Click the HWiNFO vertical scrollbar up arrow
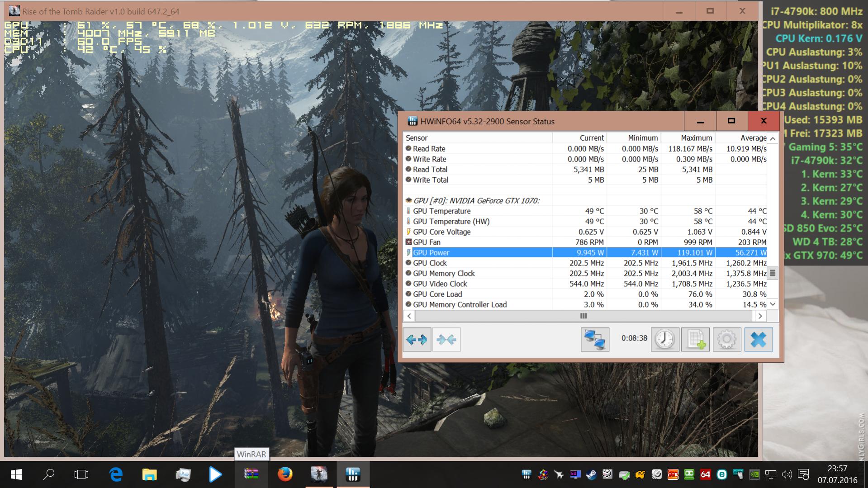This screenshot has height=488, width=868. (773, 138)
